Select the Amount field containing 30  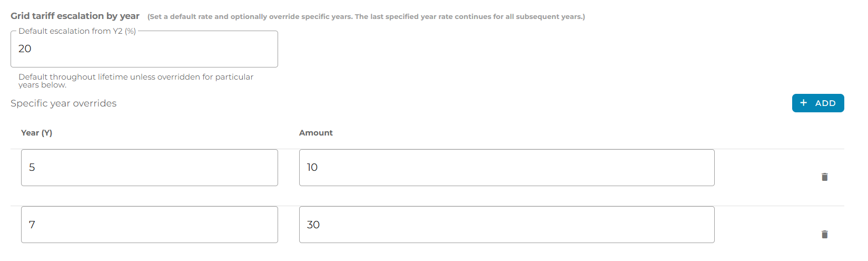pos(506,225)
